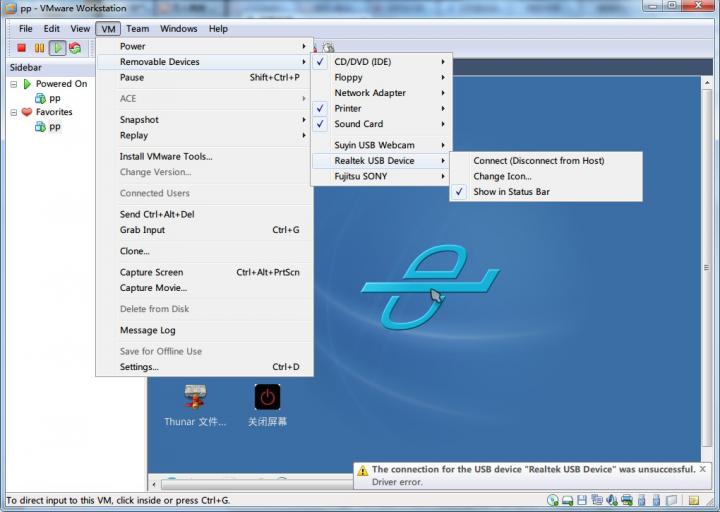This screenshot has width=720, height=512.
Task: Select Clone... from VM menu
Action: [205, 251]
